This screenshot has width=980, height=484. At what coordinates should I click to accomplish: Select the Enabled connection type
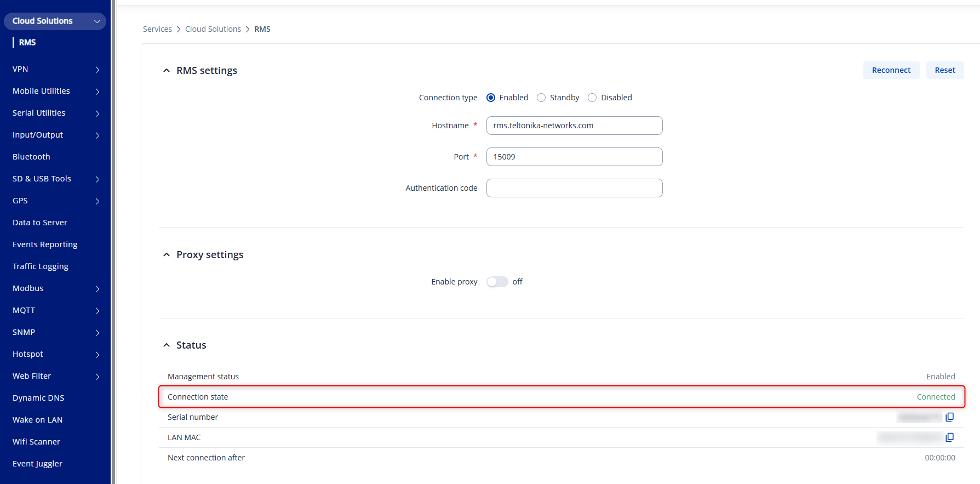pyautogui.click(x=491, y=98)
